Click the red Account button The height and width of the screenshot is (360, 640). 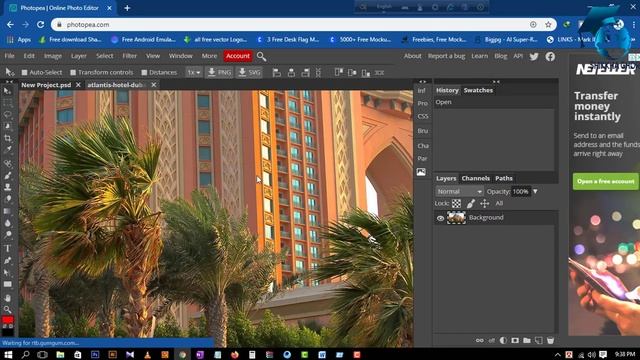point(238,56)
